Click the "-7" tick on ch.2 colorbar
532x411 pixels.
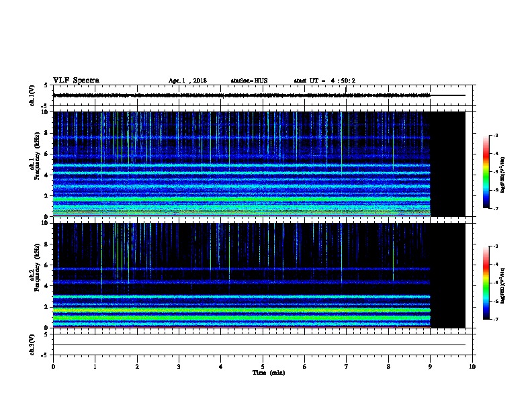pyautogui.click(x=495, y=319)
